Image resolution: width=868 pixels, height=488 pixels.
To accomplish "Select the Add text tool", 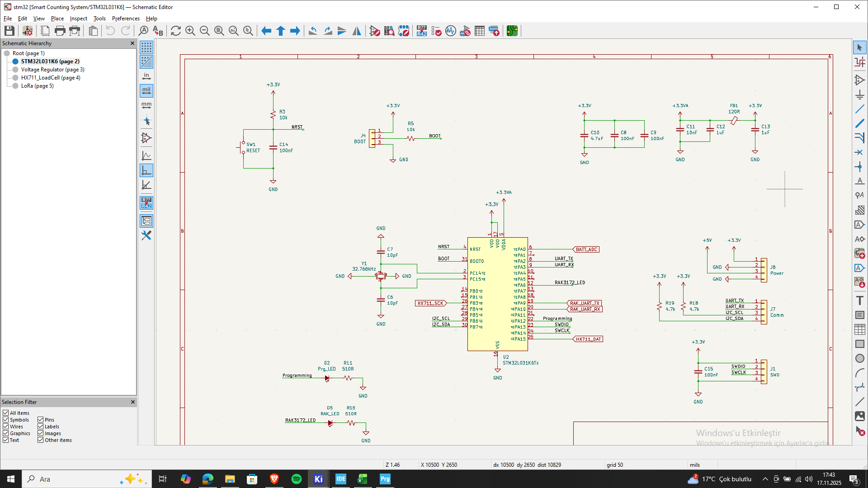I will (x=859, y=300).
